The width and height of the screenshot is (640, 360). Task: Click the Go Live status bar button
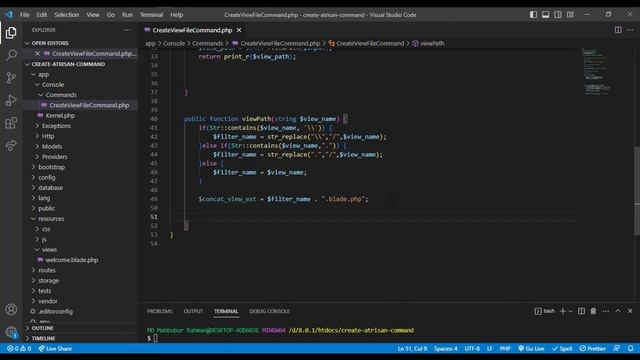coord(531,349)
